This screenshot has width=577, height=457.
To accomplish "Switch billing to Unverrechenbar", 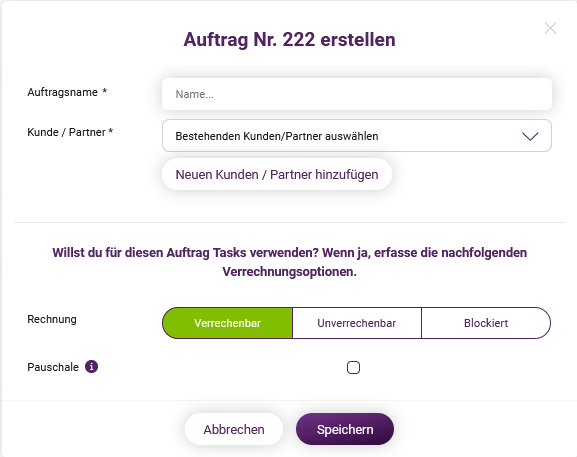I will [x=357, y=323].
